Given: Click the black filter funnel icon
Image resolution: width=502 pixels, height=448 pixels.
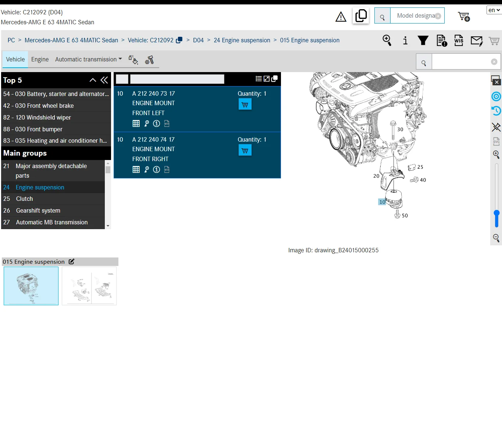Looking at the screenshot, I should (423, 40).
